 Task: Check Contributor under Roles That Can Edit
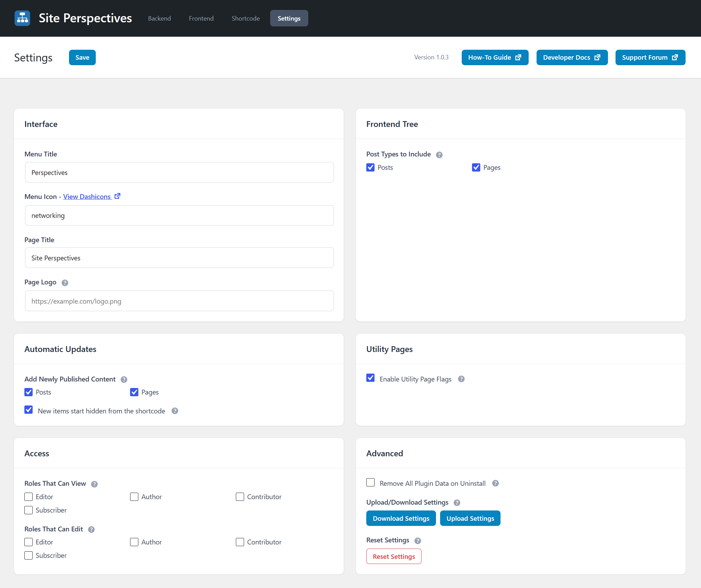pyautogui.click(x=240, y=542)
